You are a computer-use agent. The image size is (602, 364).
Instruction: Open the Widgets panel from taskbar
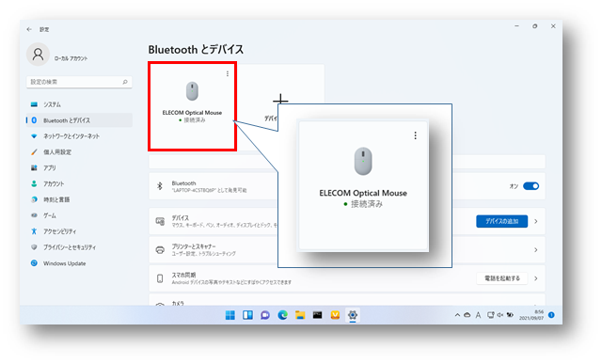[247, 315]
